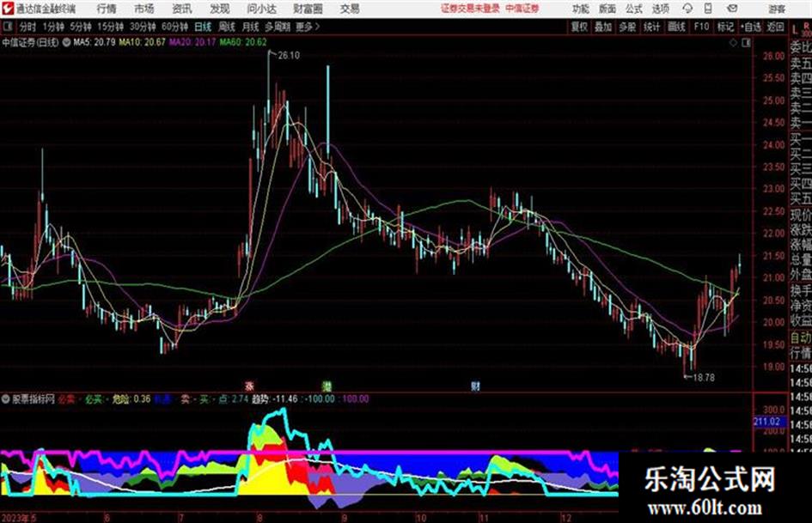Click the 涨 event marker below chart

(x=249, y=386)
